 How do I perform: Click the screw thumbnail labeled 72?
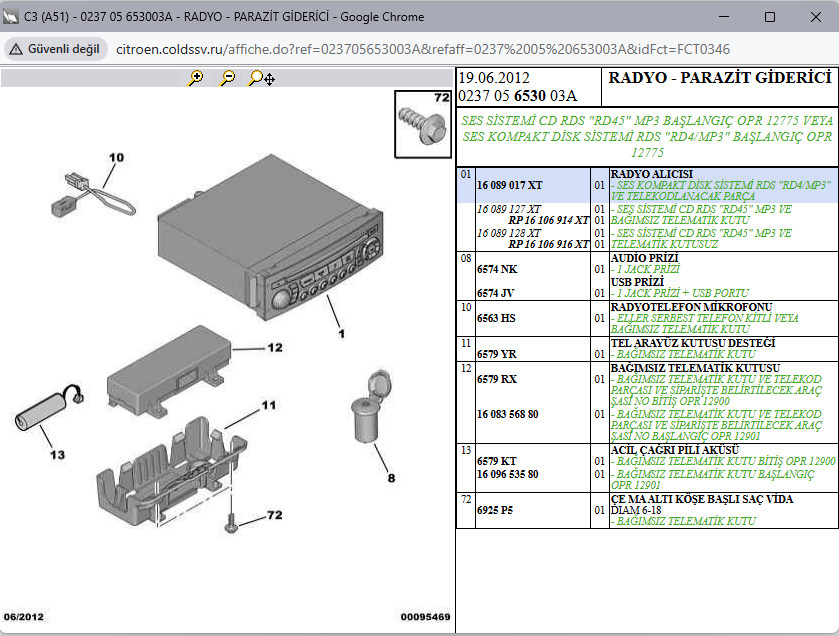coord(423,123)
